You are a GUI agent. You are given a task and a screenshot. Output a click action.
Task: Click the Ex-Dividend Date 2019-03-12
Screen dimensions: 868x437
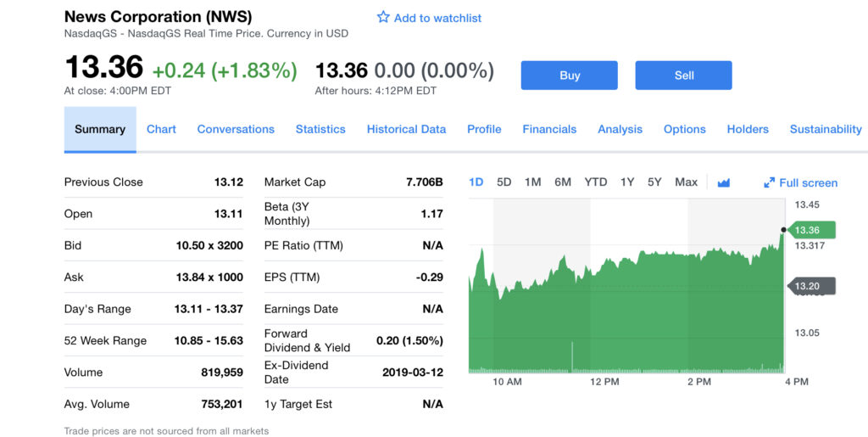pos(413,373)
